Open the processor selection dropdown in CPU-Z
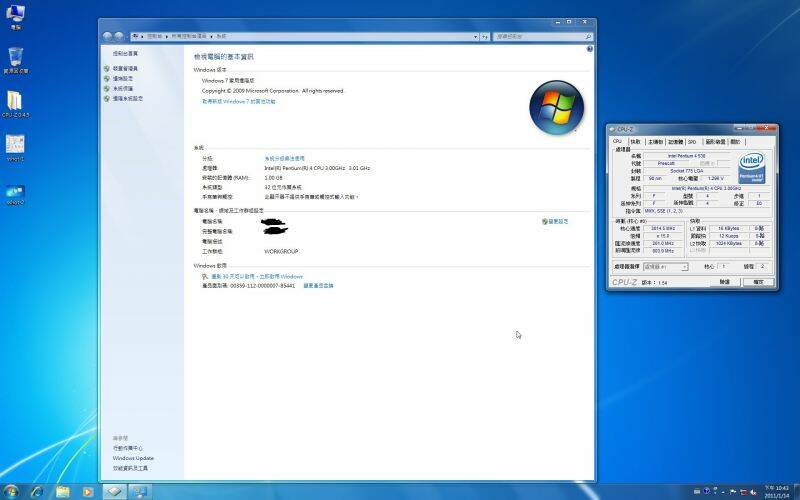The image size is (800, 500). [x=666, y=267]
